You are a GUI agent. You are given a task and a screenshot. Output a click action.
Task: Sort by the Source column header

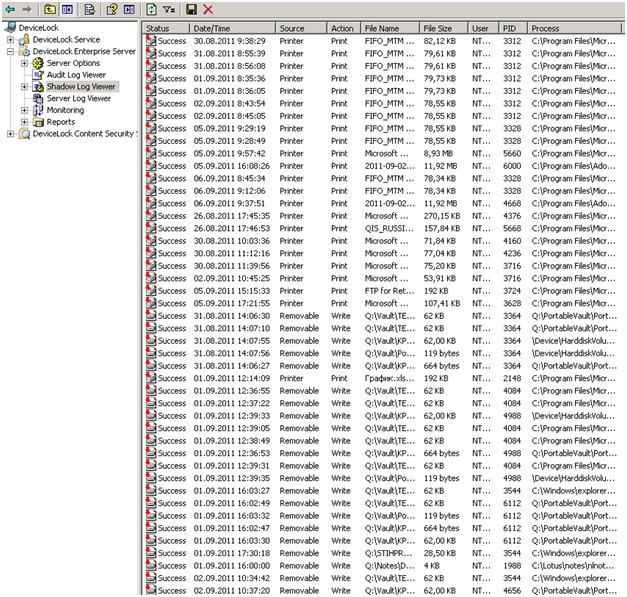coord(301,28)
